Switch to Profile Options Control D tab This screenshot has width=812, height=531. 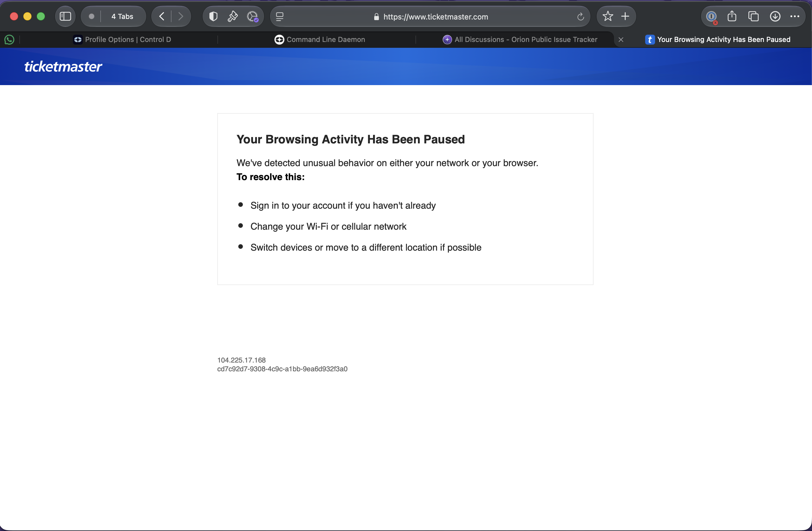click(x=123, y=40)
